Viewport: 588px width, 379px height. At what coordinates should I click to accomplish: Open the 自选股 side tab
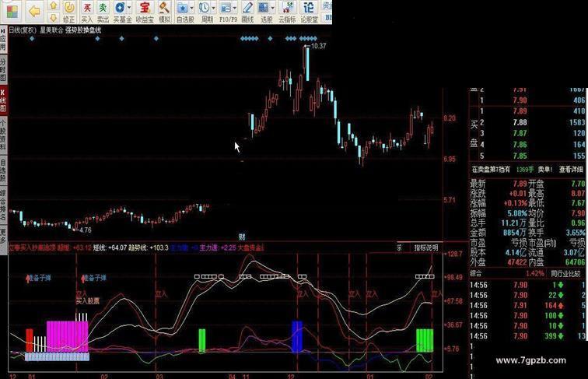point(3,170)
